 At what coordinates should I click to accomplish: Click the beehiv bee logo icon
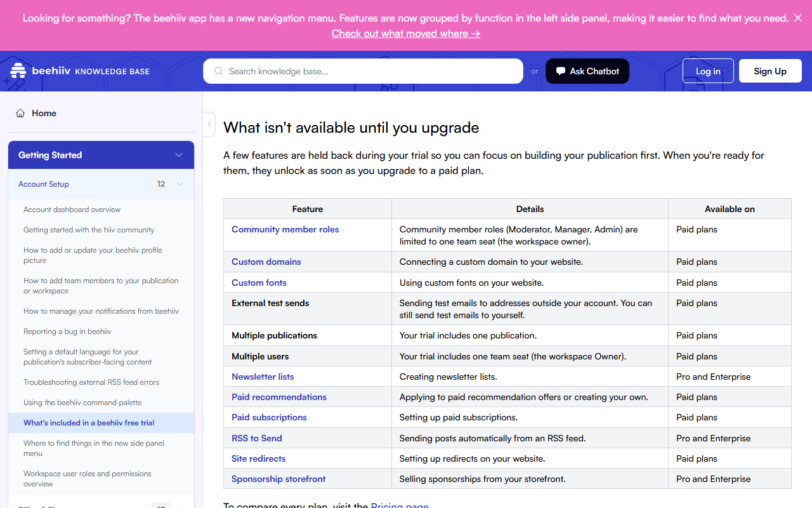tap(18, 71)
